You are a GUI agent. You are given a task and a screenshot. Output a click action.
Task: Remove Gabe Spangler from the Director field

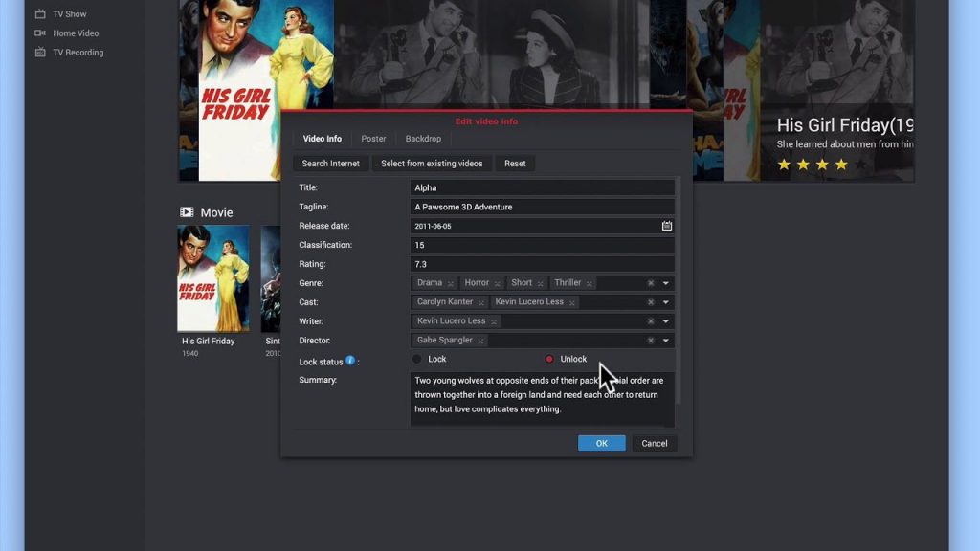coord(480,342)
